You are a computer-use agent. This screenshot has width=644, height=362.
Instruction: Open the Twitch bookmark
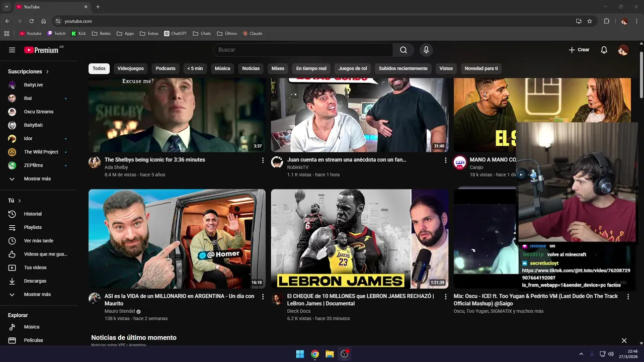click(56, 34)
